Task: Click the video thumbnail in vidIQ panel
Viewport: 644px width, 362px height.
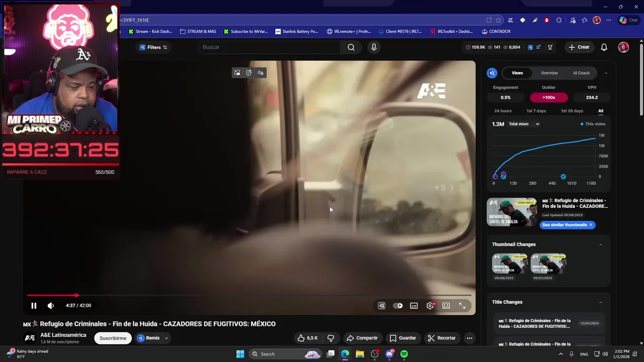Action: pyautogui.click(x=512, y=212)
